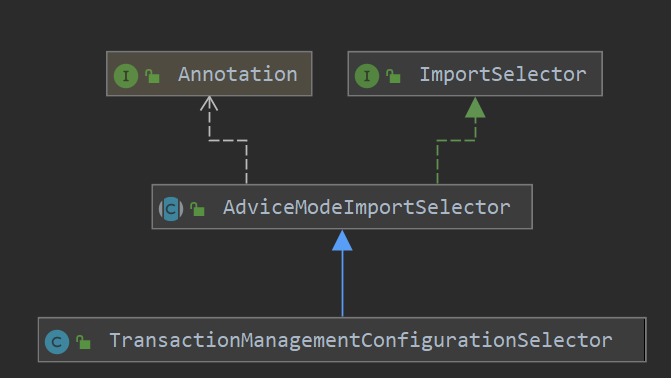Viewport: 671px width, 378px height.
Task: Click the public lock icon on ImportSelector
Action: pos(393,76)
